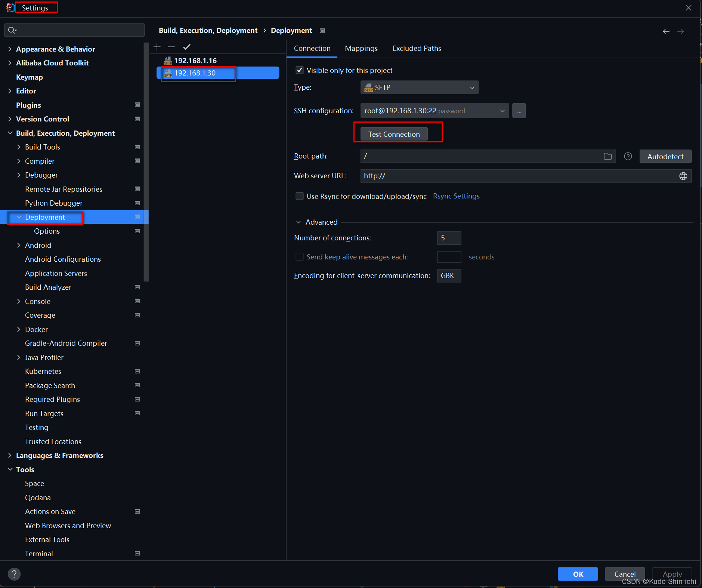Screen dimensions: 702x588
Task: Open web server URL in browser globe icon
Action: click(x=683, y=176)
